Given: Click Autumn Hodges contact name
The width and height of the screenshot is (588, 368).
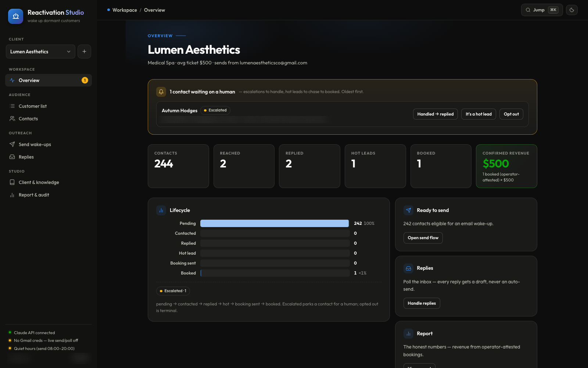Looking at the screenshot, I should click(179, 110).
